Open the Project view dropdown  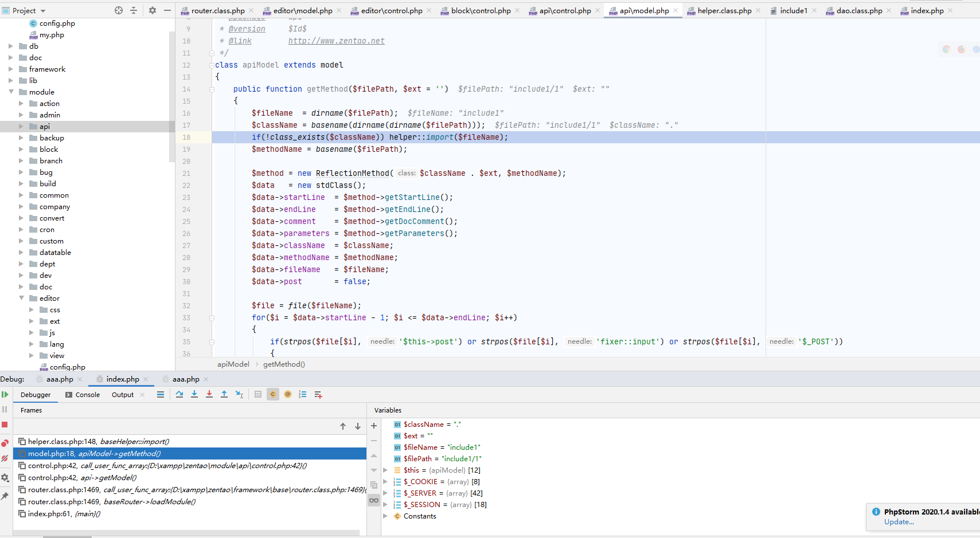click(43, 11)
